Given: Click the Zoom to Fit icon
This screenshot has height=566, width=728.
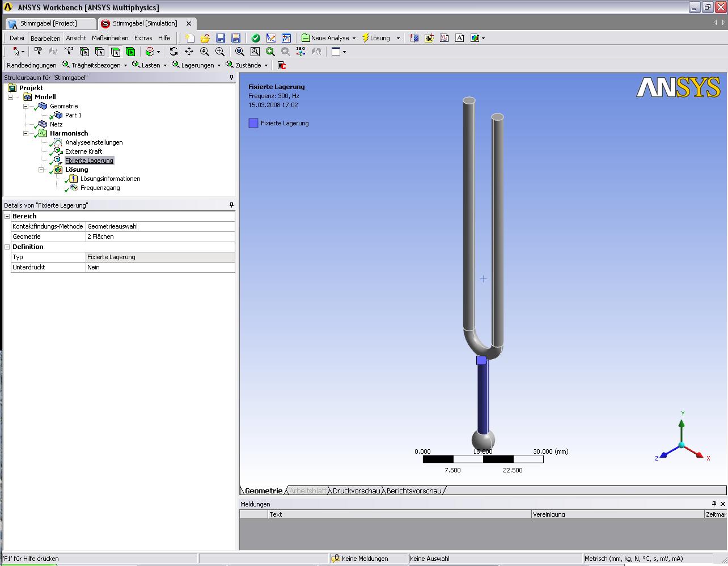Looking at the screenshot, I should click(240, 52).
